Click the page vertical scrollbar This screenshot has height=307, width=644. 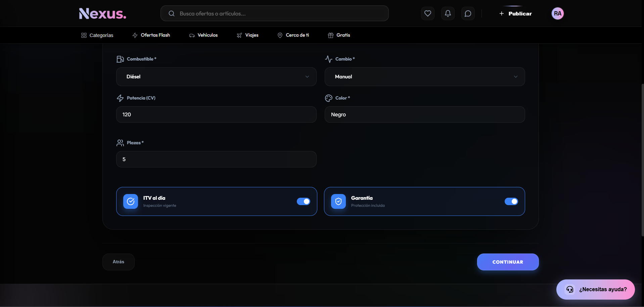[x=642, y=160]
